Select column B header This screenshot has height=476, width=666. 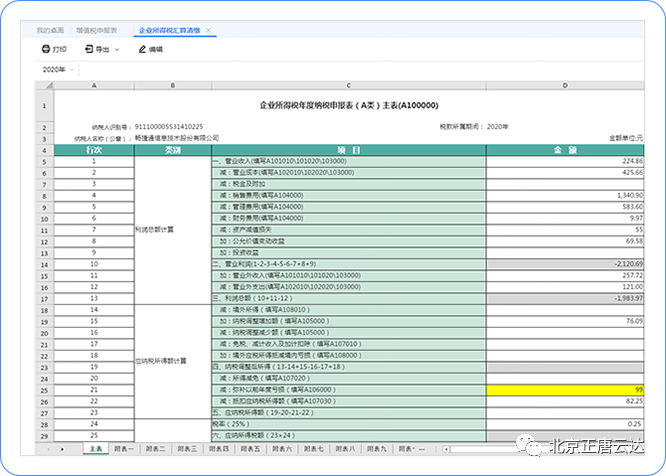pos(173,85)
